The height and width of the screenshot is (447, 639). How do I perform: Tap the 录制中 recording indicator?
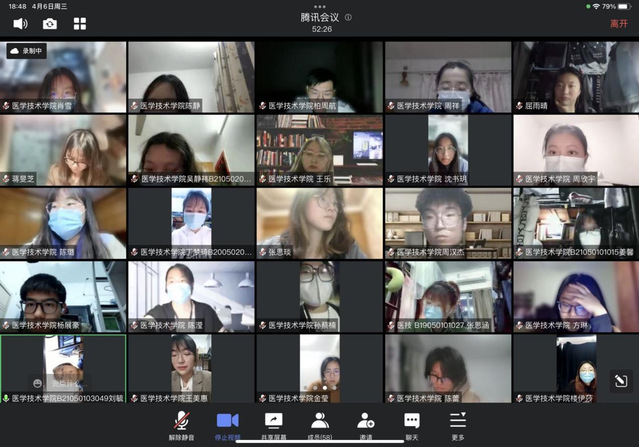(x=26, y=50)
